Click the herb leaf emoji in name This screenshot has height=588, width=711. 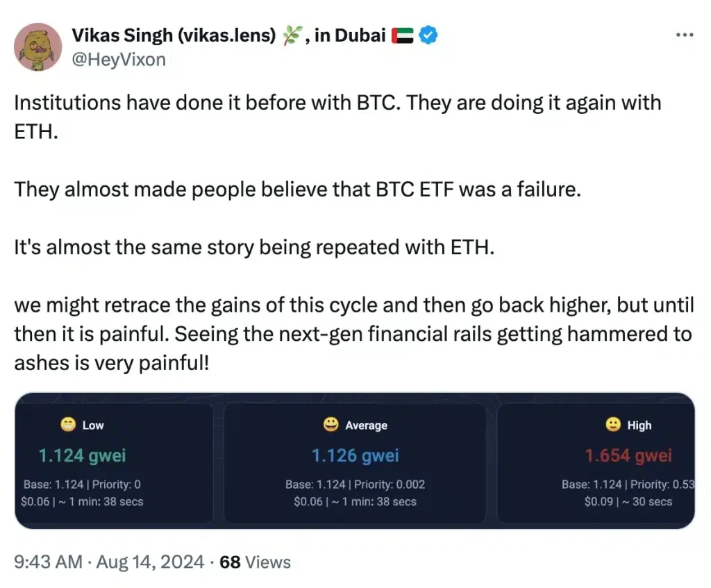point(291,35)
